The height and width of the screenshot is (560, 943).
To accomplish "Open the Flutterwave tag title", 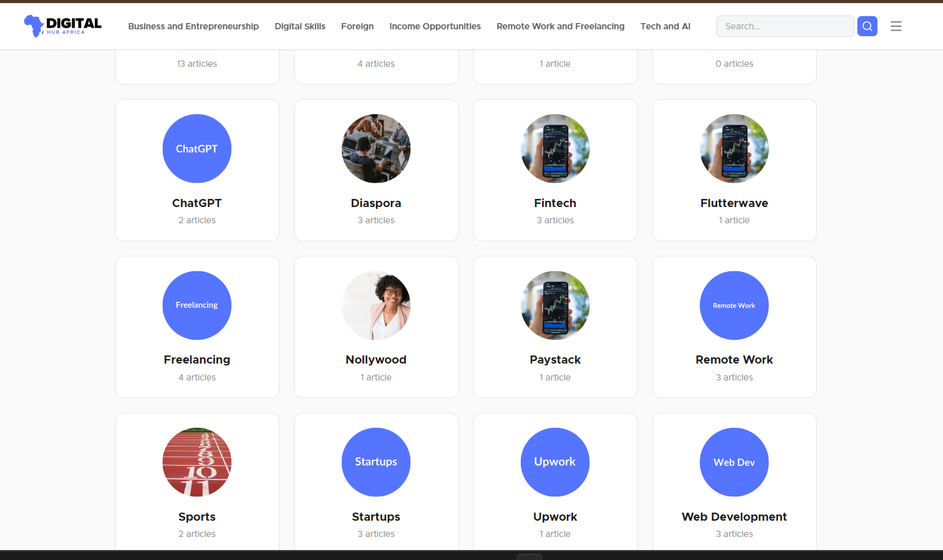I will coord(734,203).
